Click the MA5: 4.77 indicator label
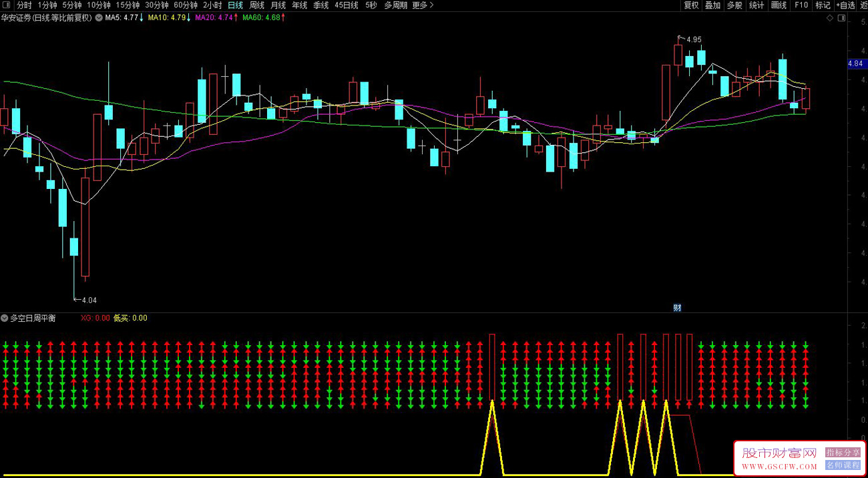The width and height of the screenshot is (868, 478). [125, 18]
